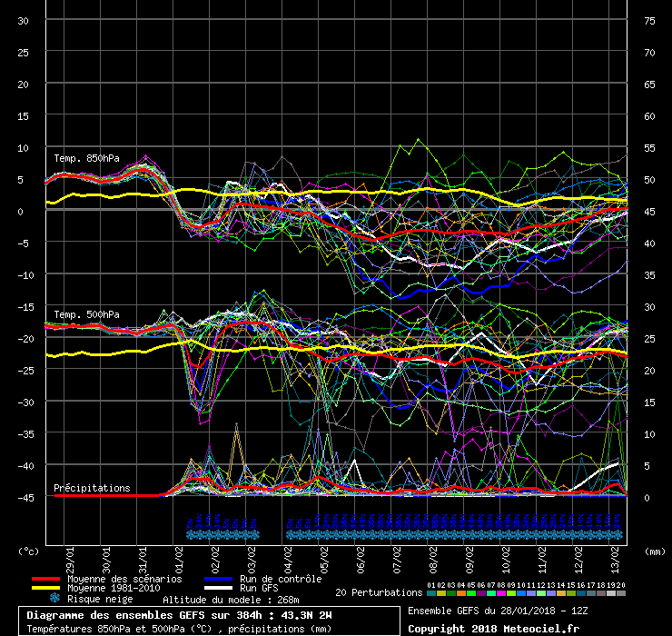Click the 12/02 date axis label

pyautogui.click(x=579, y=560)
